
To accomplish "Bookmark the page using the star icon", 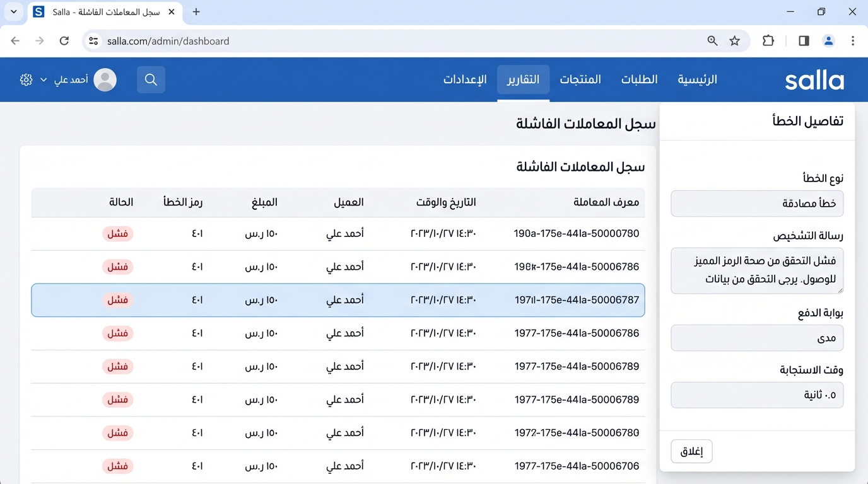I will coord(734,40).
